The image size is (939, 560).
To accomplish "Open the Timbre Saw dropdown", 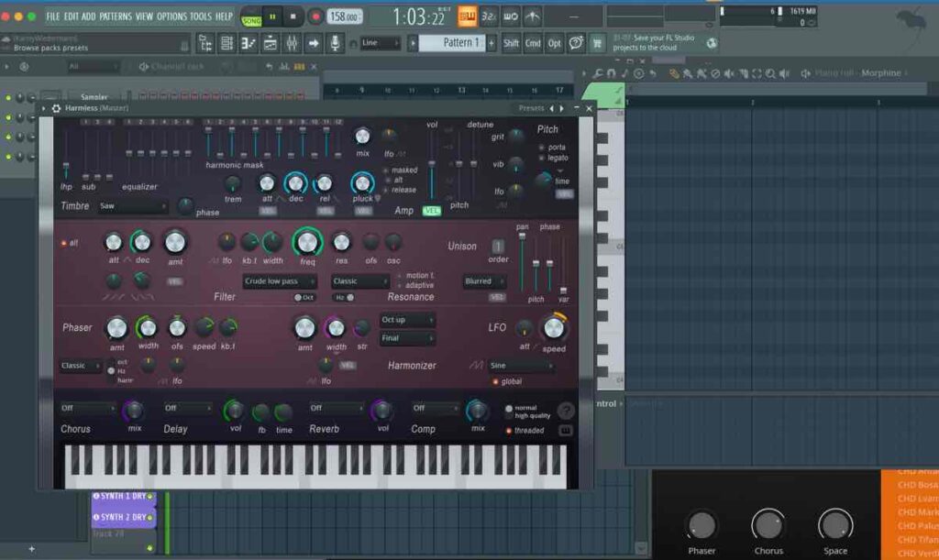I will pos(132,206).
